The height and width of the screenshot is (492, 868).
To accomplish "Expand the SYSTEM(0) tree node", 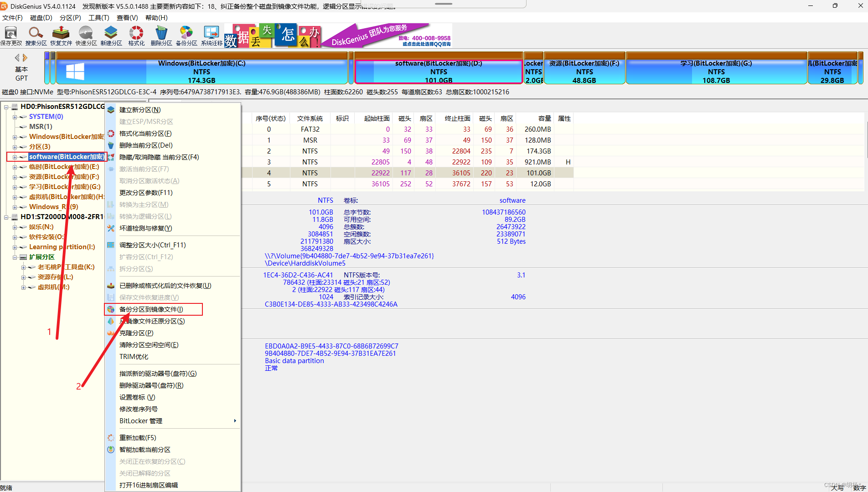I will 15,117.
